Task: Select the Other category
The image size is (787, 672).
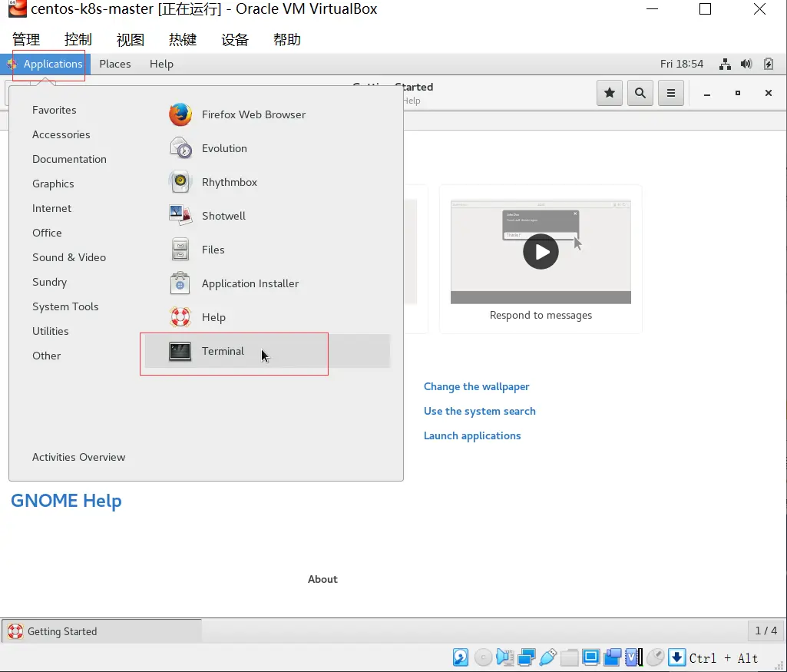Action: pyautogui.click(x=46, y=356)
